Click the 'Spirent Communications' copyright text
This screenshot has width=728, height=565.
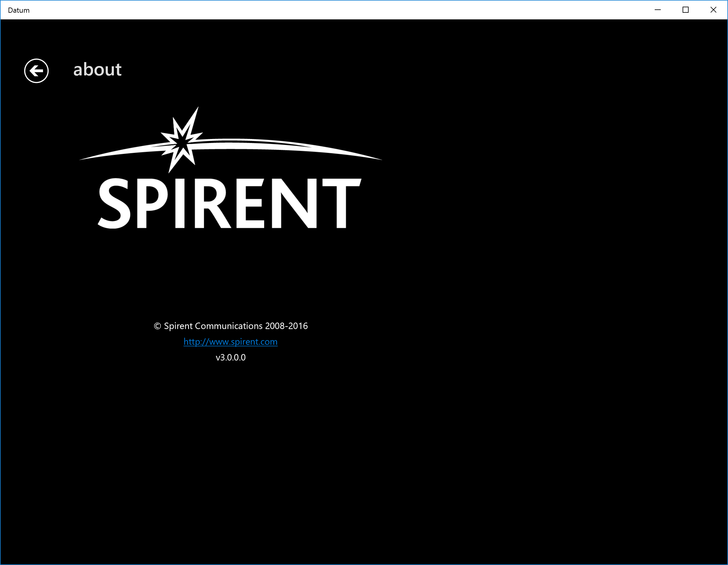tap(213, 326)
